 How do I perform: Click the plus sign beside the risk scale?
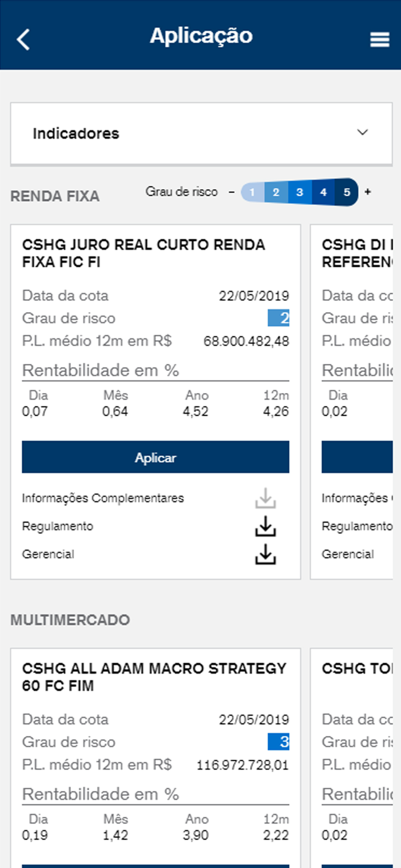point(368,192)
